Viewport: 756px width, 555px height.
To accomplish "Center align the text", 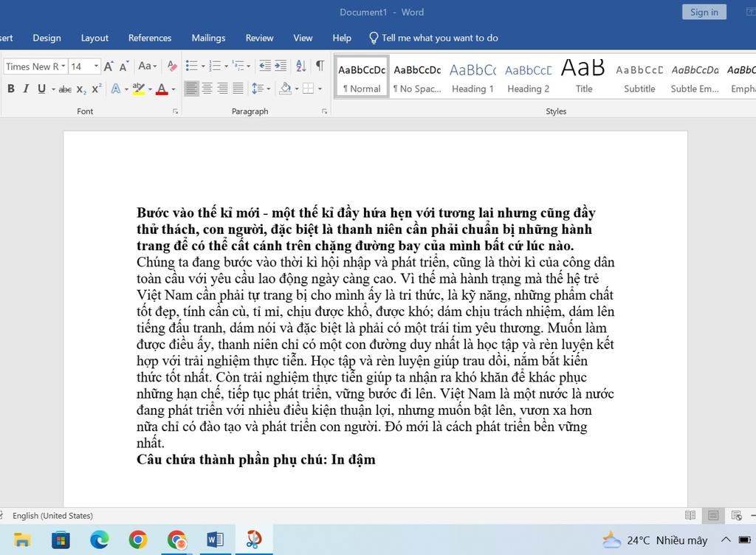I will pos(207,89).
